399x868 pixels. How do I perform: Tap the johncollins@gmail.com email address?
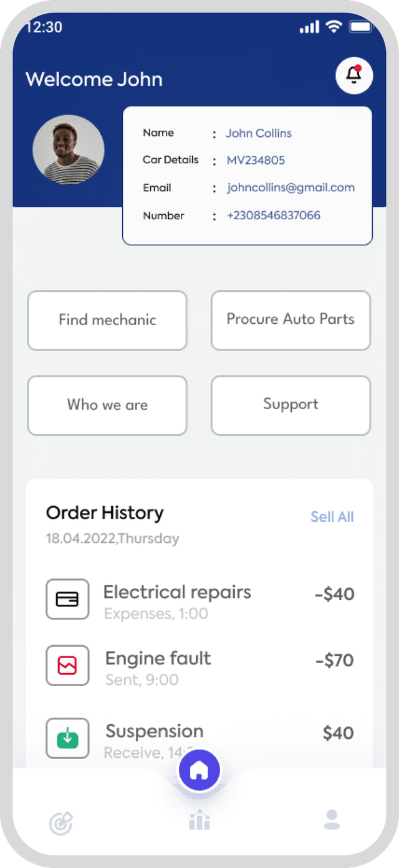(x=291, y=187)
